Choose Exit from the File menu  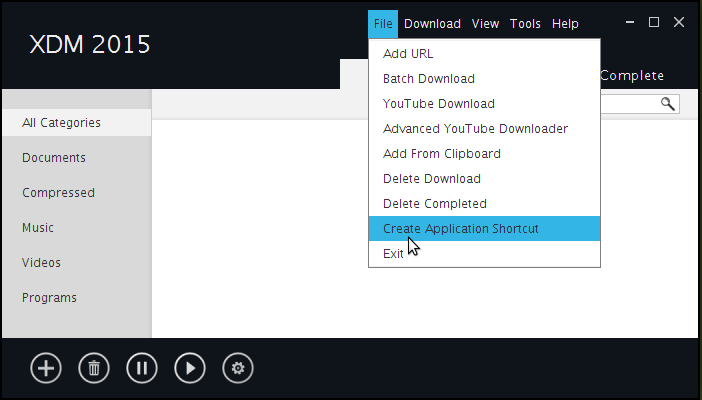coord(484,254)
